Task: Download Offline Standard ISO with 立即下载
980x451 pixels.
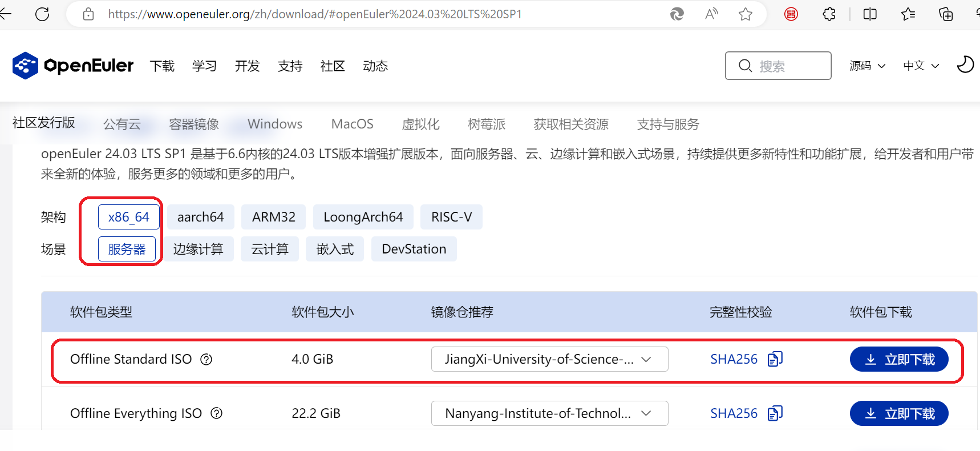Action: pos(899,359)
